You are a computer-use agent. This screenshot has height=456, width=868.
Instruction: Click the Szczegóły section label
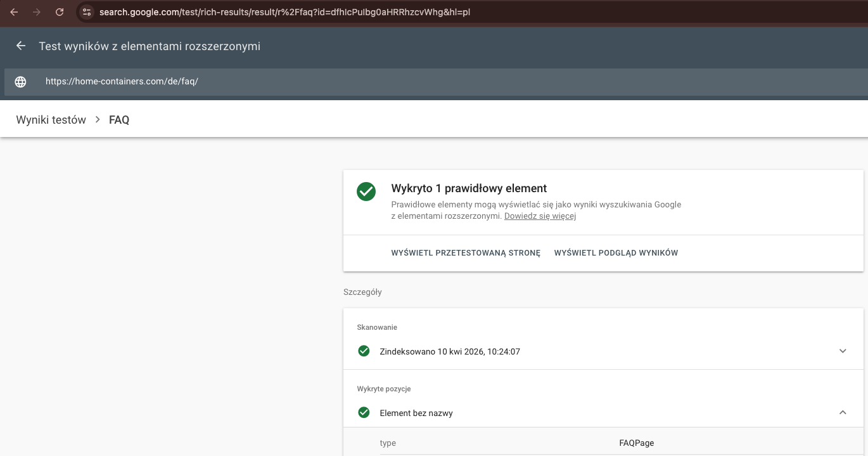pos(362,292)
